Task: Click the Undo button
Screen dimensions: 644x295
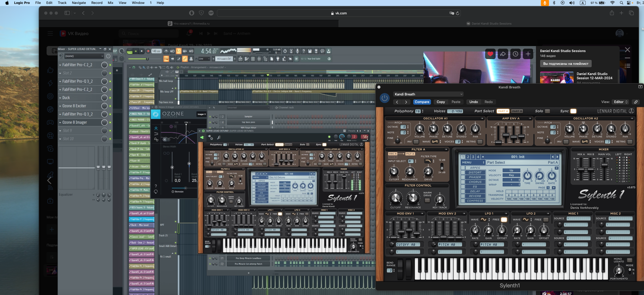Action: (x=473, y=102)
